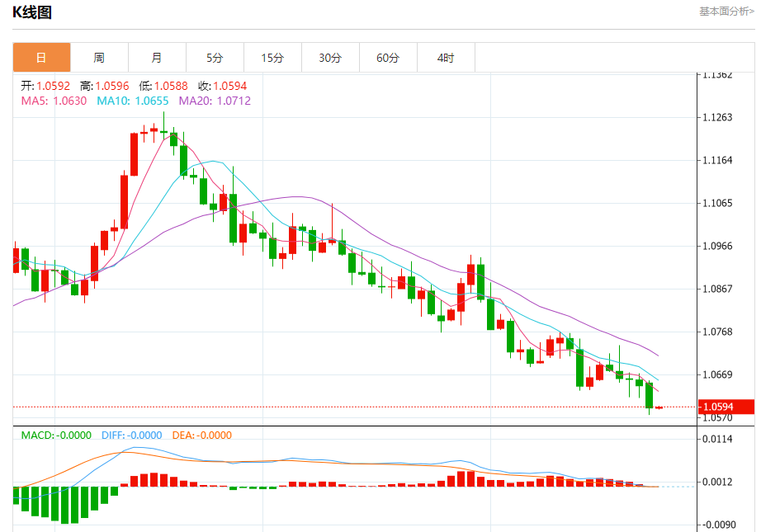Click the 0.0114 MACD axis label
761x532 pixels.
coord(717,440)
